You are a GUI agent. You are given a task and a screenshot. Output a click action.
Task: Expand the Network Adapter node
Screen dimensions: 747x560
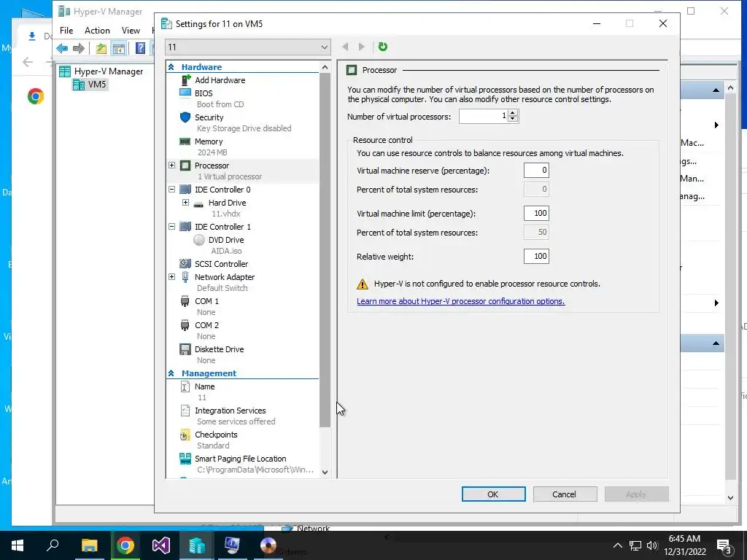(172, 277)
